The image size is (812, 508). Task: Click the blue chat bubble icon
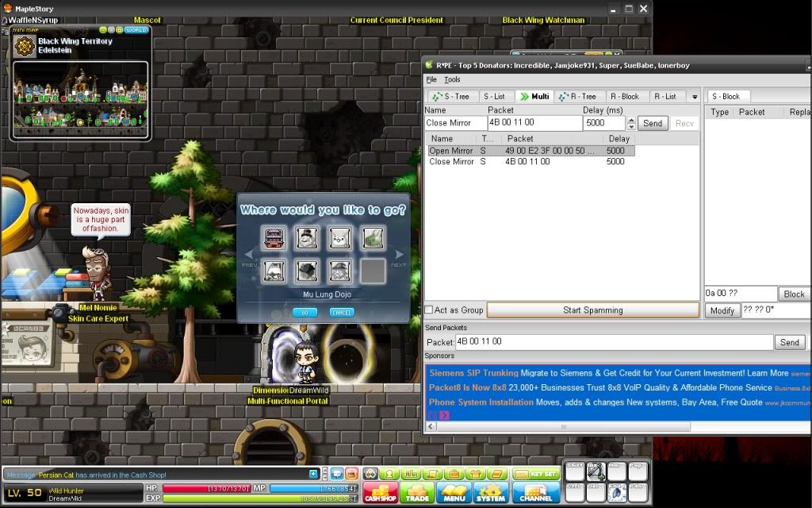pyautogui.click(x=337, y=474)
